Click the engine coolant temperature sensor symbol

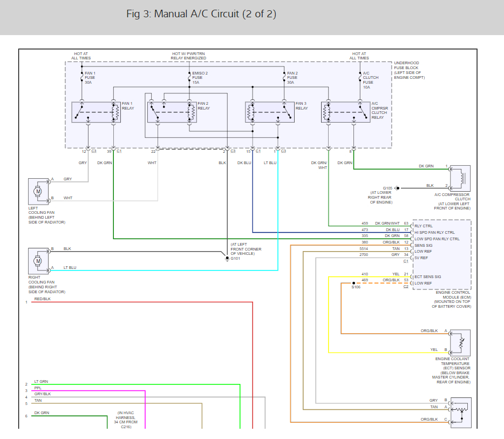(460, 343)
